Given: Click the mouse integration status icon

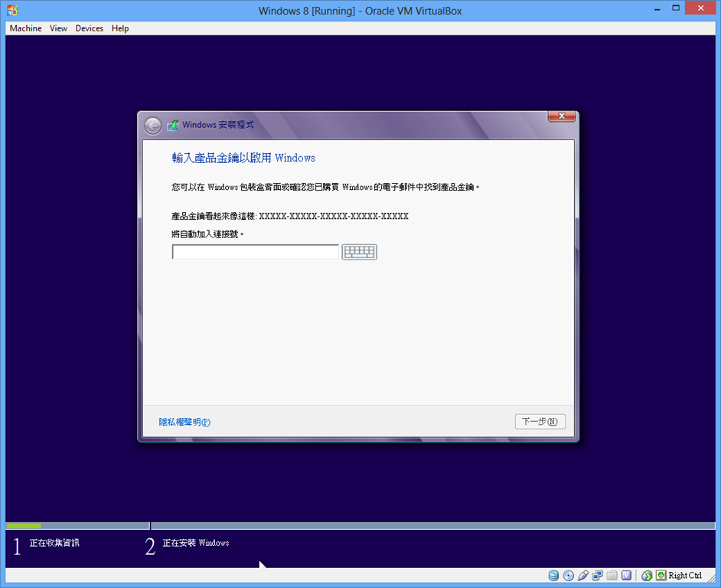Looking at the screenshot, I should [x=647, y=576].
